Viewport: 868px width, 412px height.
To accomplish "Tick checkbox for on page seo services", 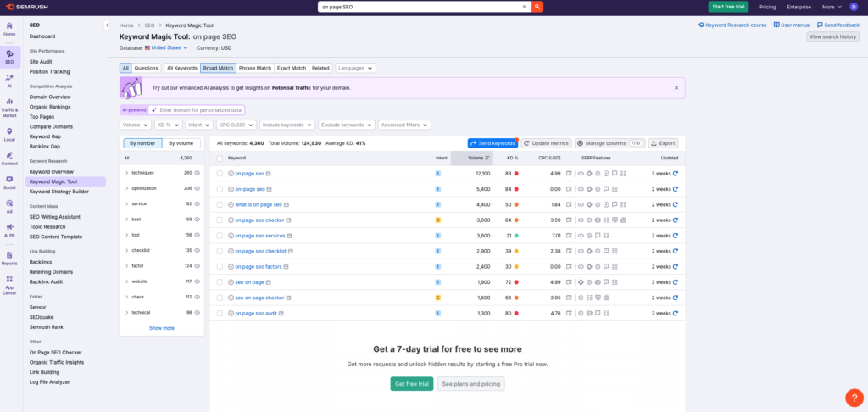I will pyautogui.click(x=220, y=236).
